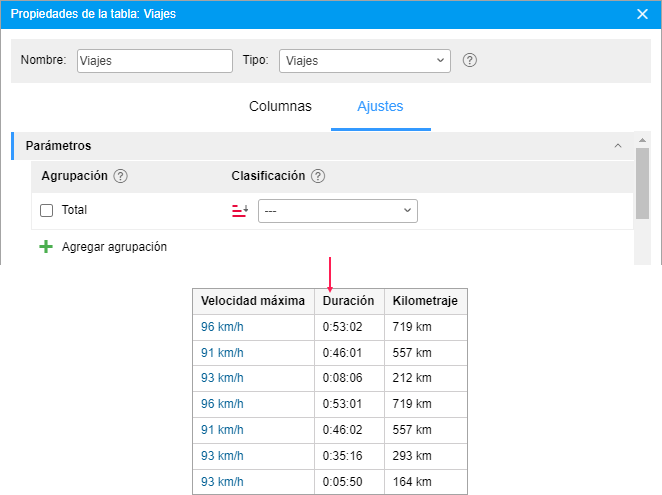
Task: Open the Clasificación dropdown showing dashes
Action: tap(338, 211)
